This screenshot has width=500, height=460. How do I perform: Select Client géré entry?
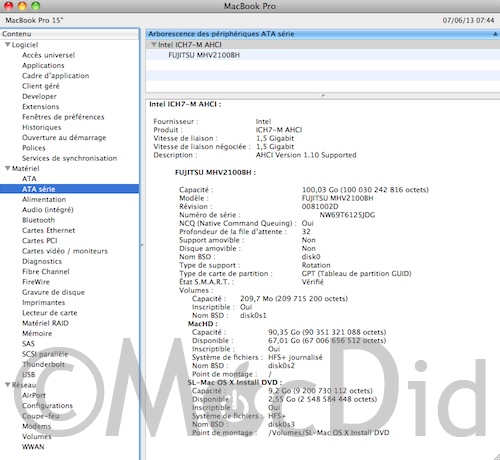coord(41,86)
